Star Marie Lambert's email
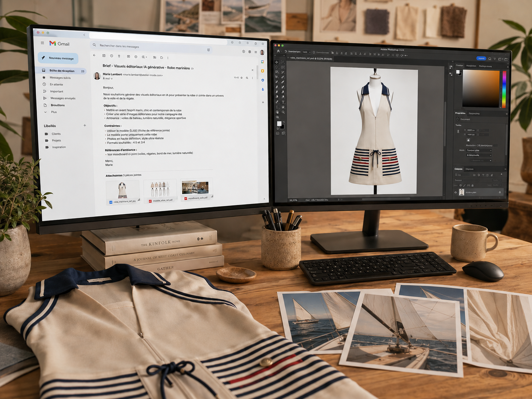The height and width of the screenshot is (399, 532). [241, 78]
